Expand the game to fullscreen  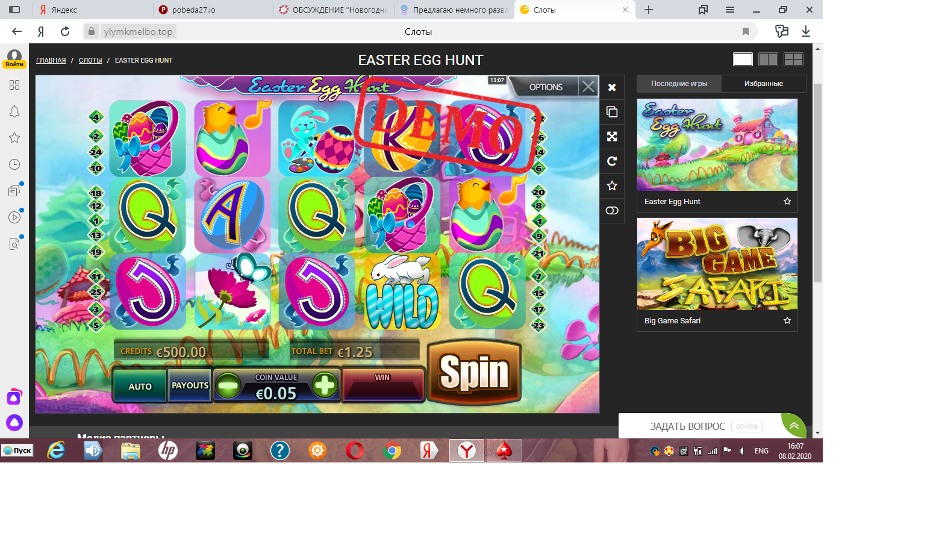[x=612, y=137]
